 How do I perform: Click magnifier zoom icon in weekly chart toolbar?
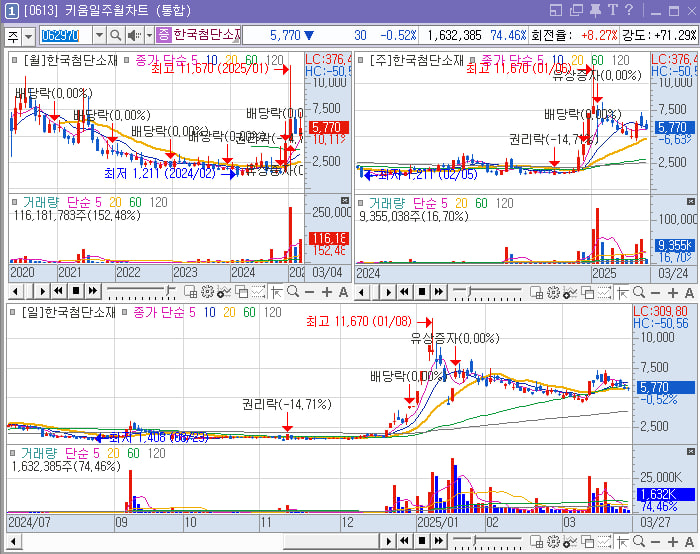(x=639, y=293)
